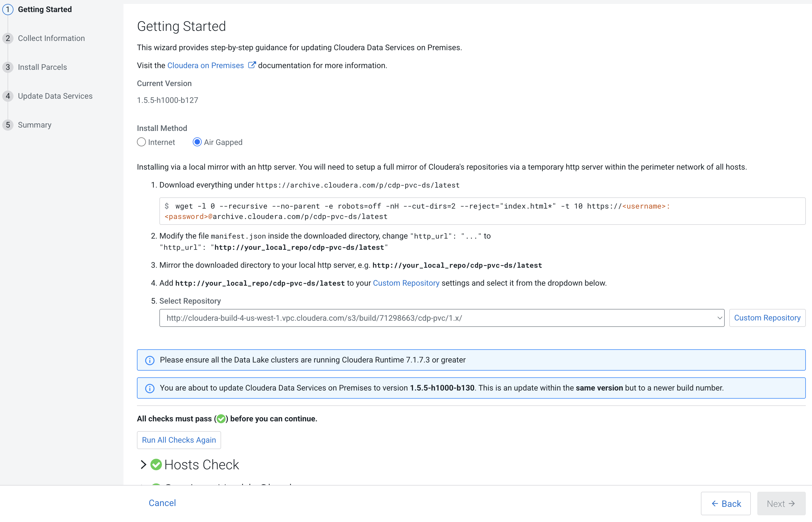Click the external link icon beside Cloudera on Premises
This screenshot has width=812, height=522.
click(x=252, y=65)
